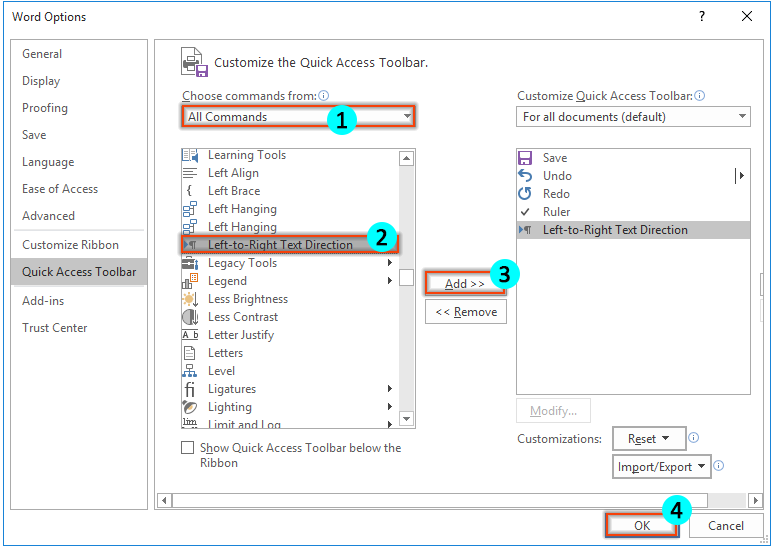Image resolution: width=773 pixels, height=548 pixels.
Task: Open the Choose commands from dropdown
Action: [298, 117]
